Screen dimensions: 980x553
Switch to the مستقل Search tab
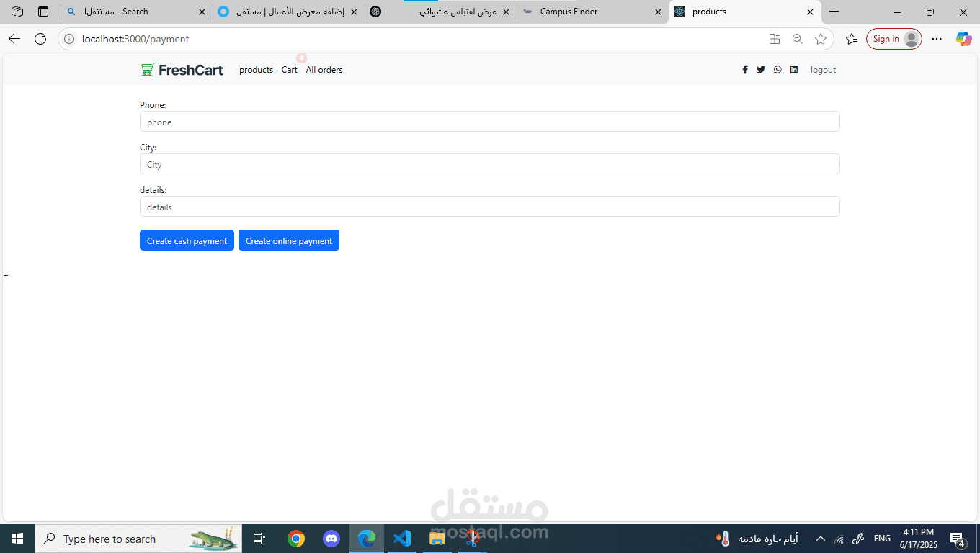[x=135, y=12]
